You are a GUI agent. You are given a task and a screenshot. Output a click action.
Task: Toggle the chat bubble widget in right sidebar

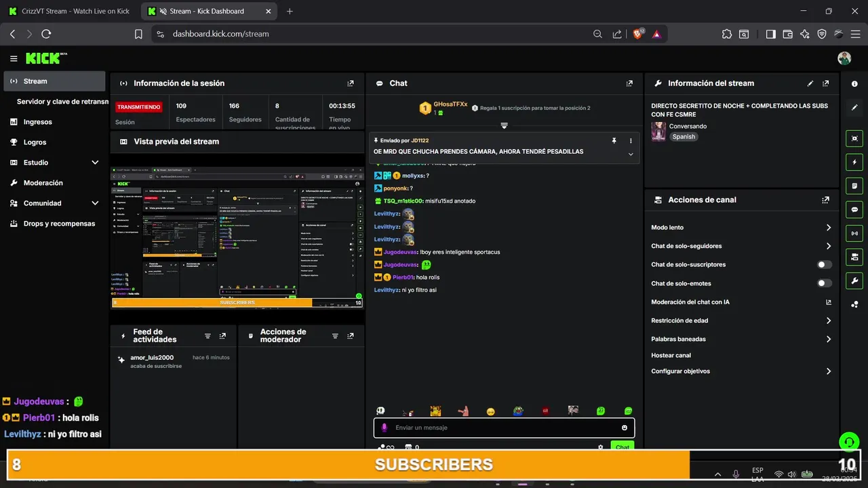tap(854, 209)
